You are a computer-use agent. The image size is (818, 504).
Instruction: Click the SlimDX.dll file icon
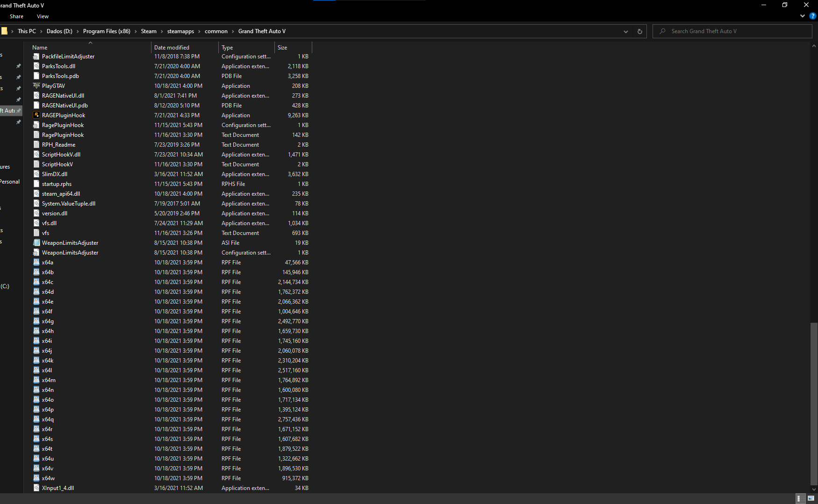(x=36, y=174)
